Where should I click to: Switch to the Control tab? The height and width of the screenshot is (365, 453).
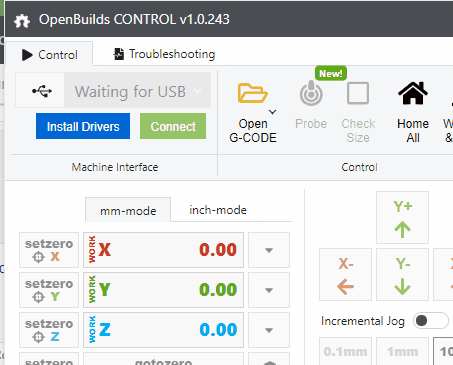(x=49, y=55)
